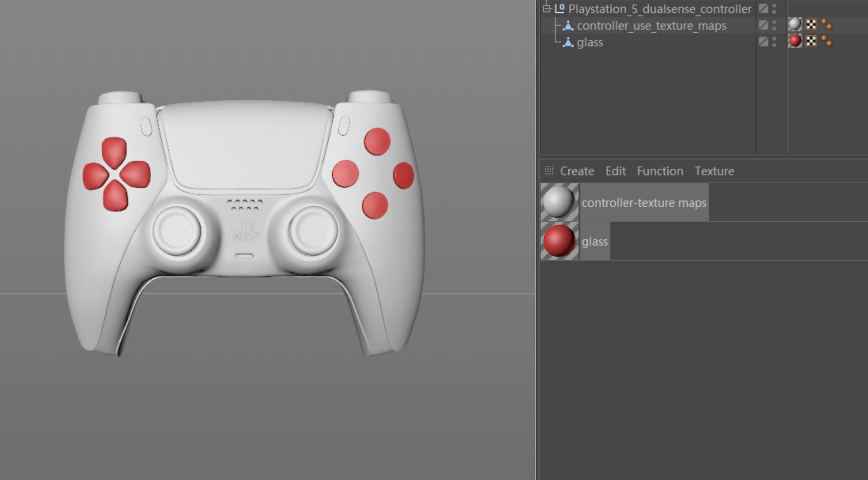This screenshot has width=868, height=480.
Task: Toggle layer square for controller_use_texture_maps
Action: point(764,25)
